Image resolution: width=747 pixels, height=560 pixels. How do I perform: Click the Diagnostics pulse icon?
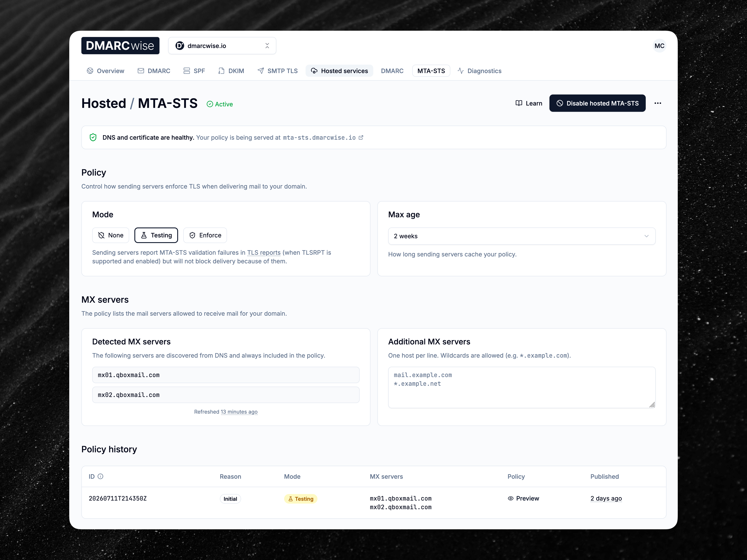[x=461, y=71]
